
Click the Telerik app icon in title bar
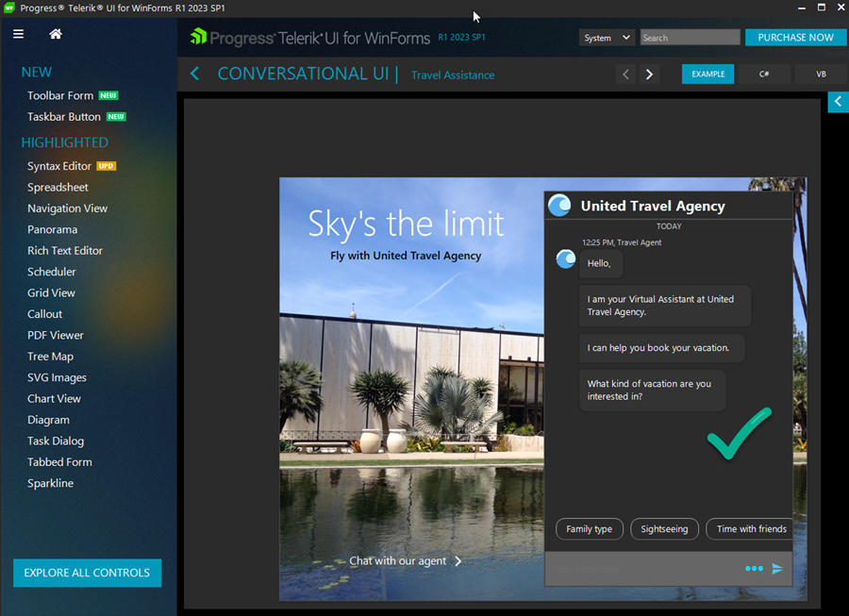pyautogui.click(x=9, y=8)
